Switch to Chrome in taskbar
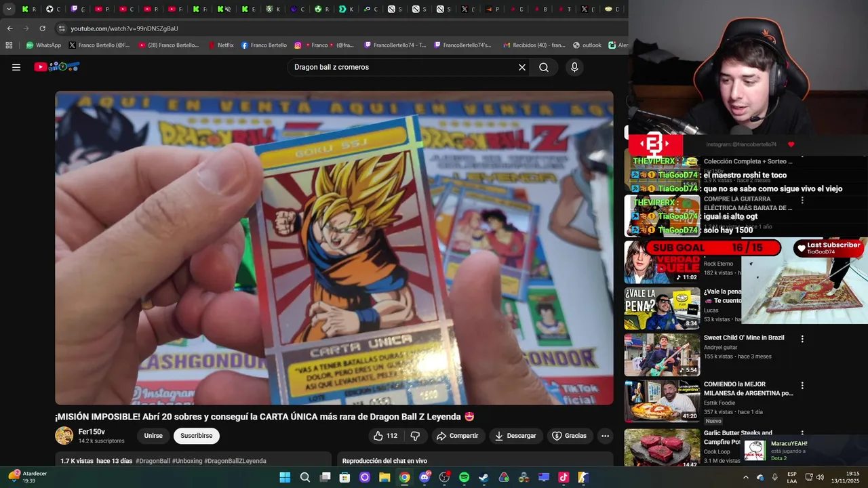Screen dimensions: 868x488 pyautogui.click(x=404, y=477)
